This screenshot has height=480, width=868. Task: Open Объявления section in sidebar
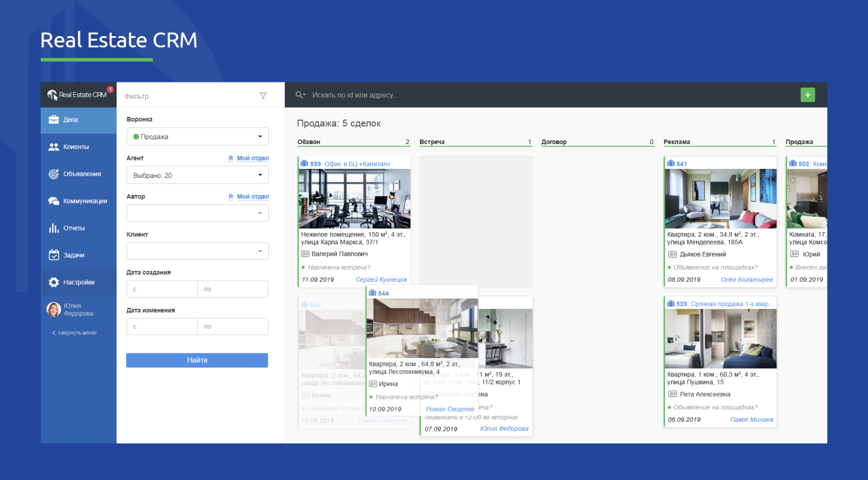[79, 174]
